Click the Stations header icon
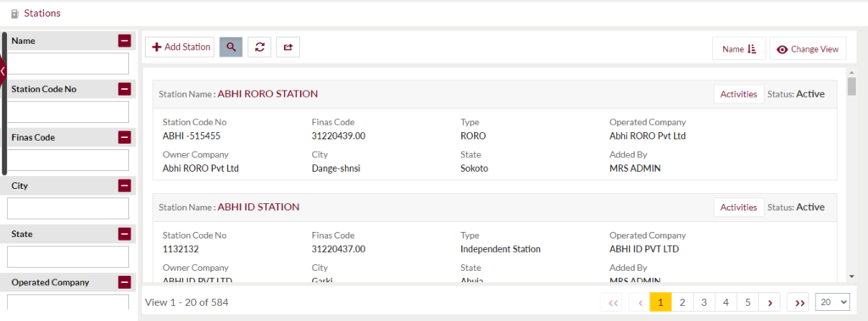This screenshot has height=321, width=868. coord(14,14)
